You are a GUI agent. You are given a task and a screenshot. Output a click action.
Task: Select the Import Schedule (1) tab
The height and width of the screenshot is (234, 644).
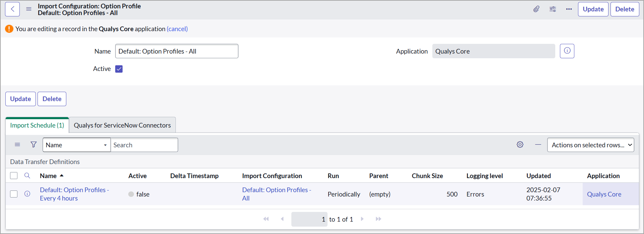37,125
